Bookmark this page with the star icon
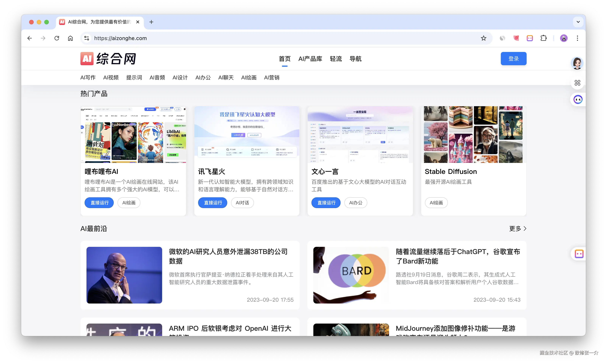The image size is (607, 364). point(483,38)
